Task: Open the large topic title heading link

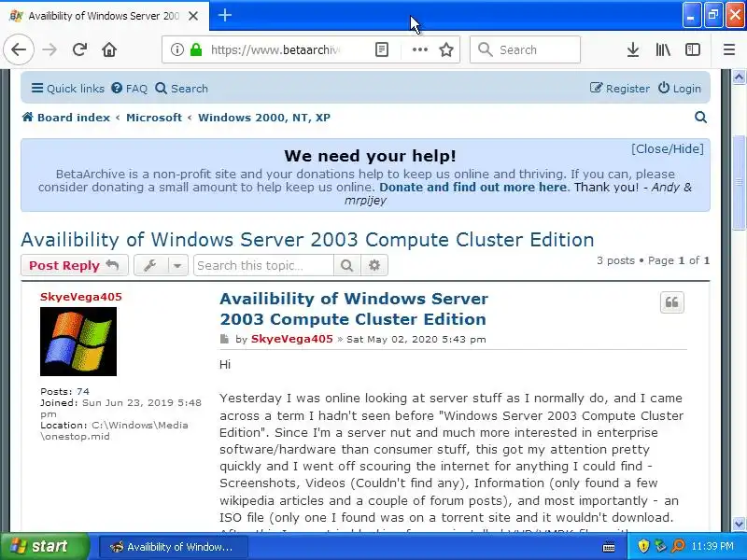Action: [308, 240]
